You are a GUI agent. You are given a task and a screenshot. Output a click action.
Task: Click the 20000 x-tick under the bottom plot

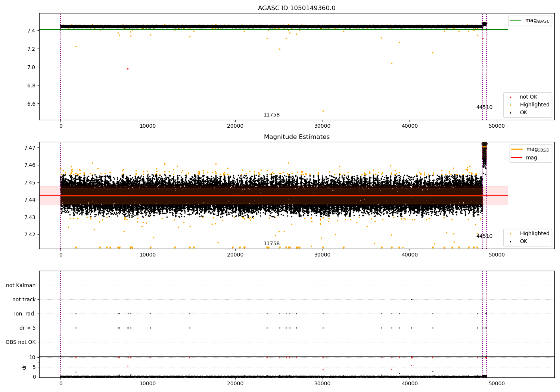(235, 383)
